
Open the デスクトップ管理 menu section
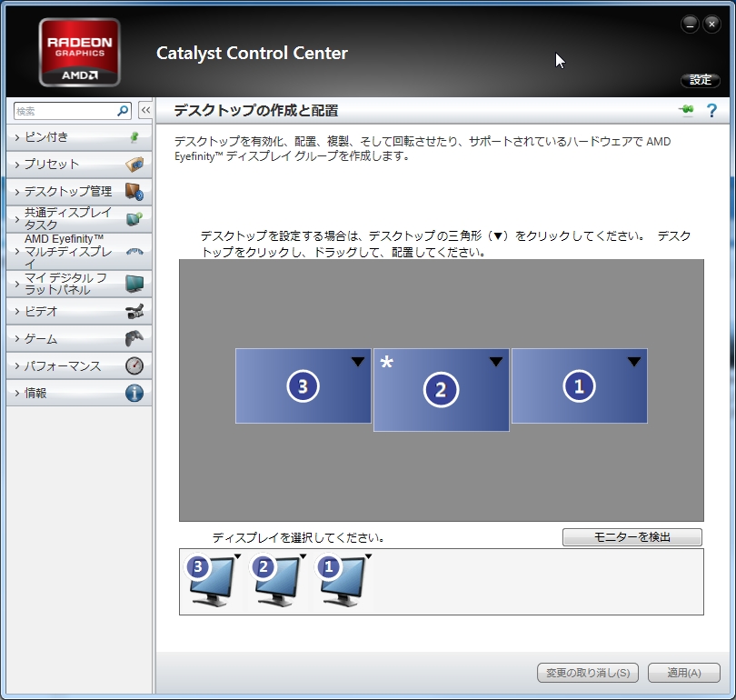coord(79,192)
